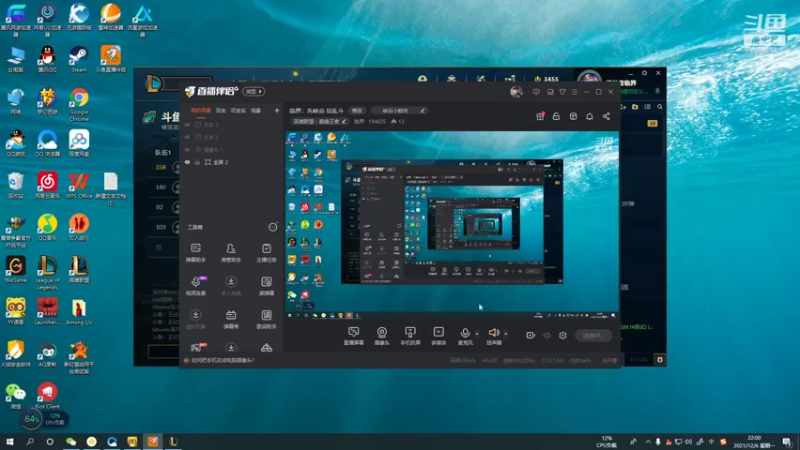The image size is (800, 450).
Task: Open Steam desktop shortcut
Action: [x=79, y=59]
